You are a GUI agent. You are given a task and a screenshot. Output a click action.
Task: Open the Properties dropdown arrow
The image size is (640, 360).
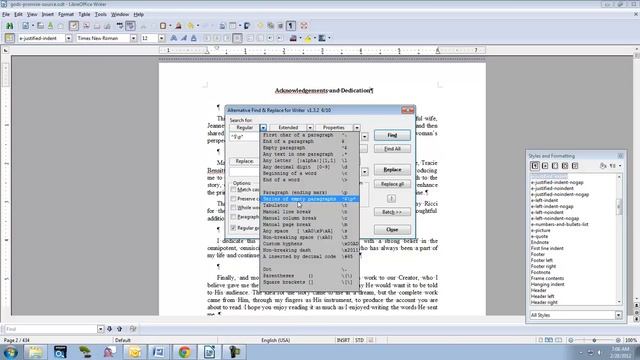click(x=357, y=128)
